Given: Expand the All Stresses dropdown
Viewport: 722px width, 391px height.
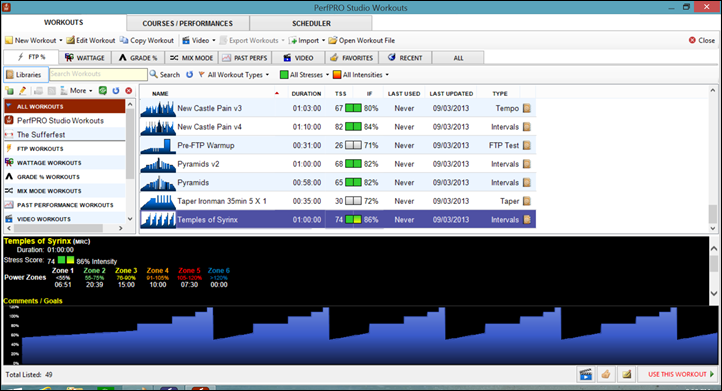Looking at the screenshot, I should [305, 75].
